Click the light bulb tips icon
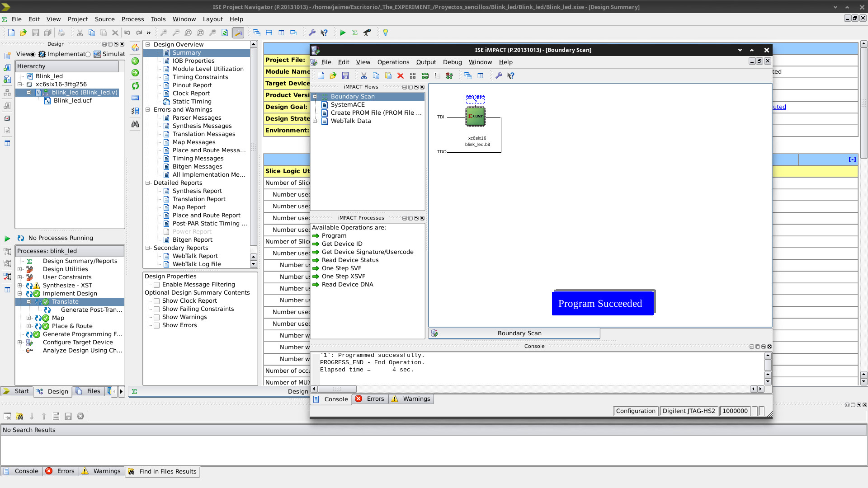868x488 pixels. click(x=385, y=33)
